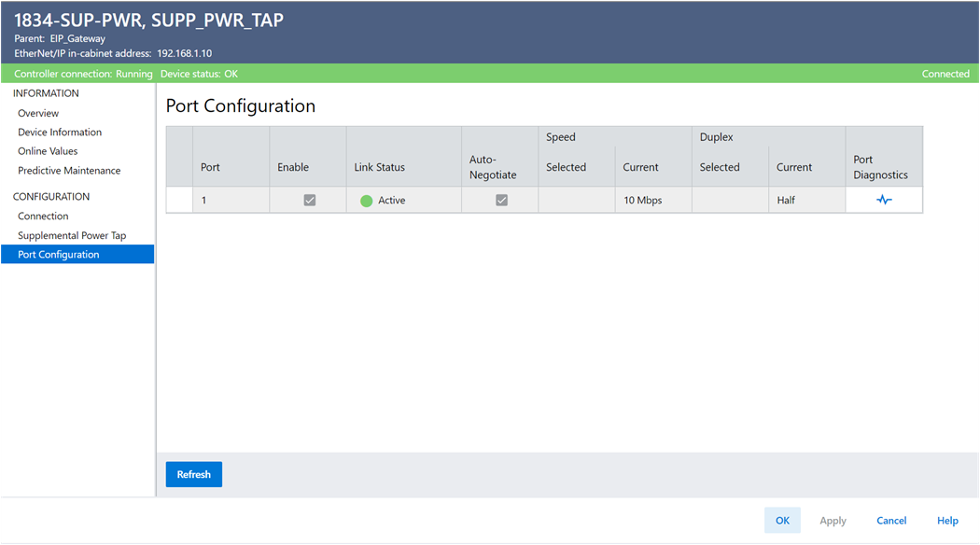The height and width of the screenshot is (545, 980).
Task: Click the port number '1' cell
Action: tap(231, 200)
